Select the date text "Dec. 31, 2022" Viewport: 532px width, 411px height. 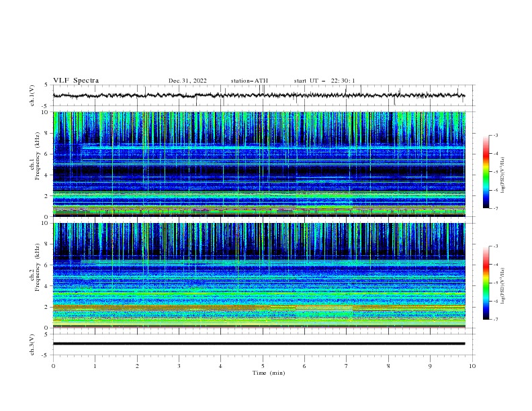[x=187, y=81]
